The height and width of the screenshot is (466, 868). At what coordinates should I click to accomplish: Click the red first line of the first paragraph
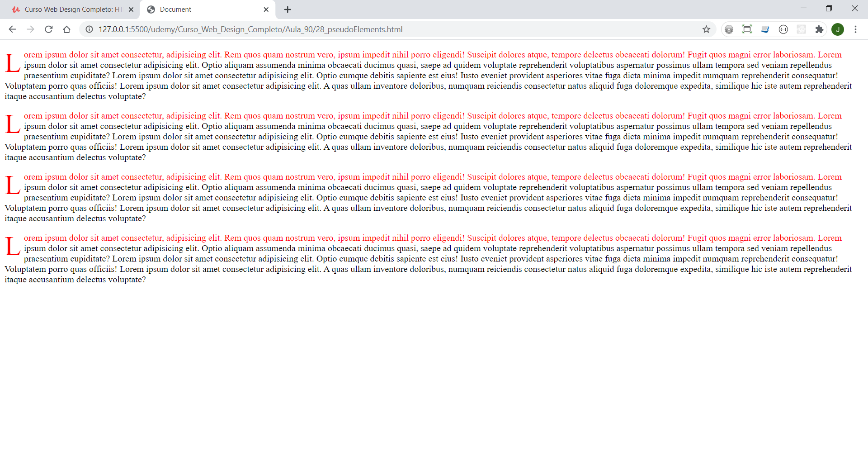tap(433, 55)
